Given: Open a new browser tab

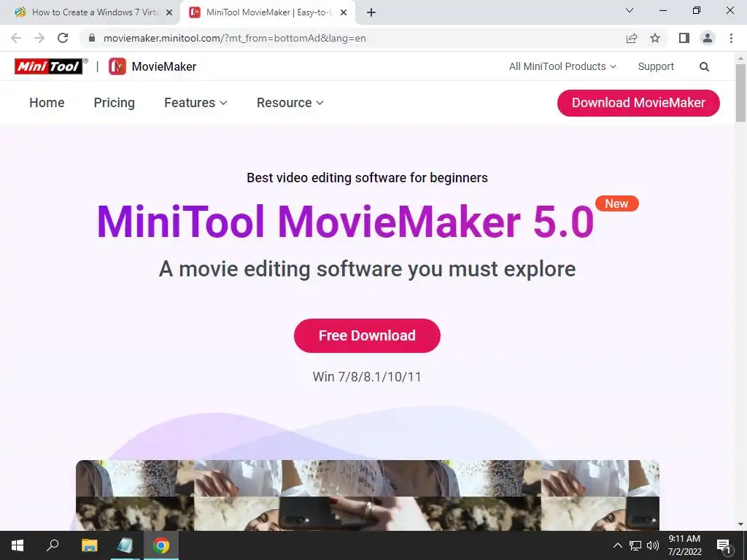Looking at the screenshot, I should click(371, 12).
